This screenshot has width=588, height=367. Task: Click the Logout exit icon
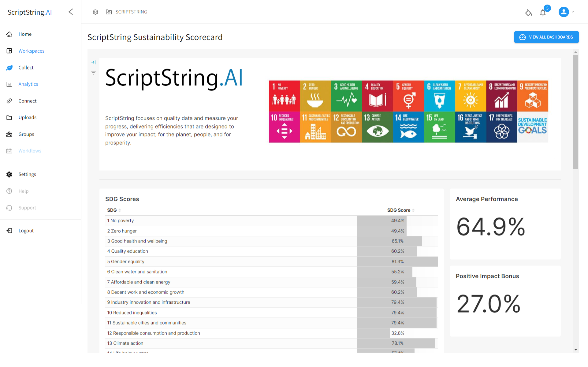click(x=9, y=231)
